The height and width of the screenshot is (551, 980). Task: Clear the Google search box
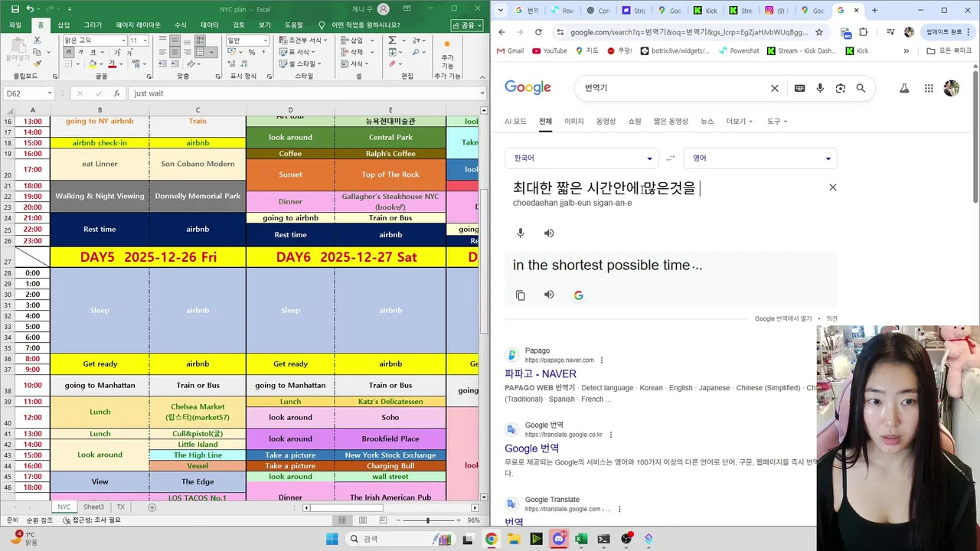[x=775, y=88]
